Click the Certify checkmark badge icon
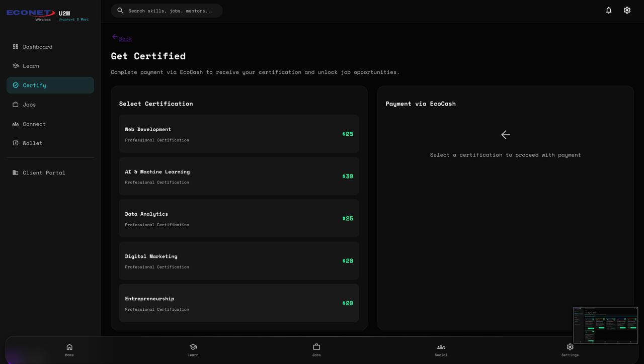The width and height of the screenshot is (644, 364). tap(16, 85)
